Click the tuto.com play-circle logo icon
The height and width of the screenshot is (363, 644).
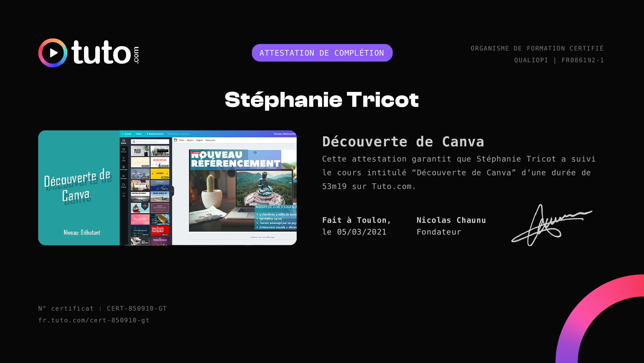[53, 53]
